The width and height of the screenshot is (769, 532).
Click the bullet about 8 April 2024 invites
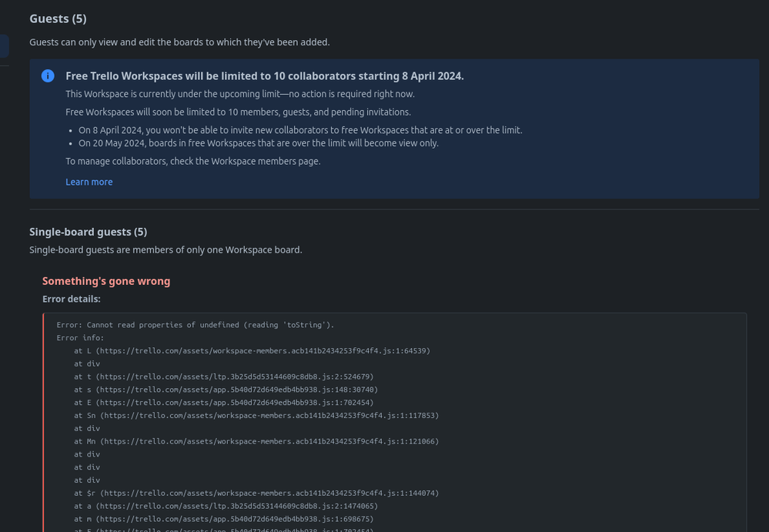299,129
